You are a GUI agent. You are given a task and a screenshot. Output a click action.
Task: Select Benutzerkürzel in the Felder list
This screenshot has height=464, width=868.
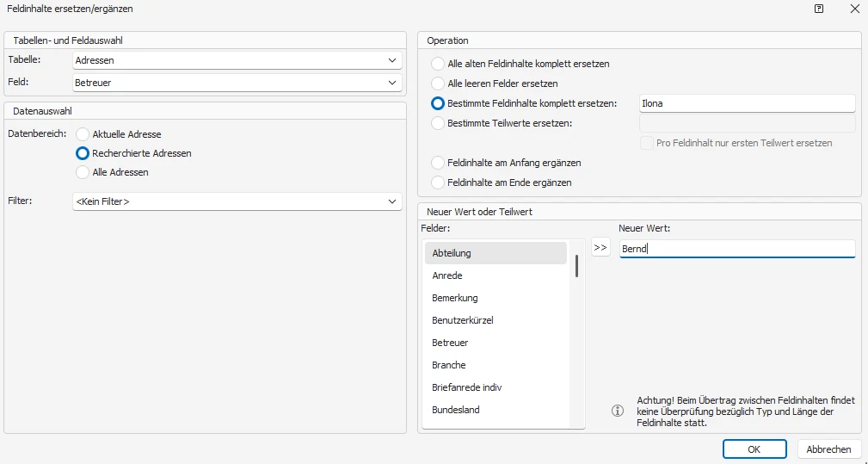[x=496, y=320]
